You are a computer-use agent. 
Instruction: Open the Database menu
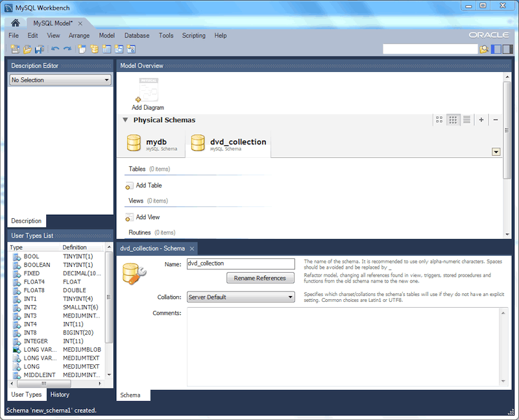coord(136,36)
